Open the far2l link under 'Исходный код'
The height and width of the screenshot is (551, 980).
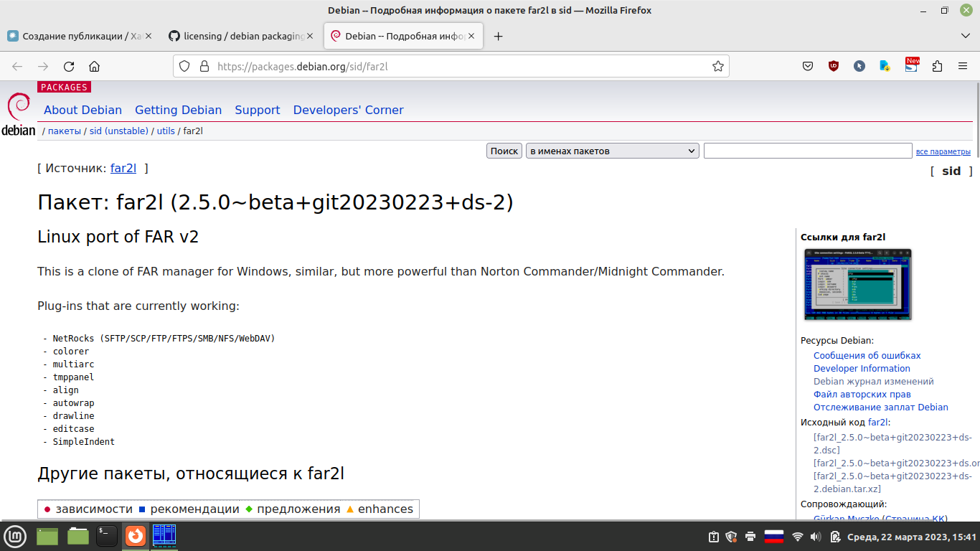pos(877,423)
